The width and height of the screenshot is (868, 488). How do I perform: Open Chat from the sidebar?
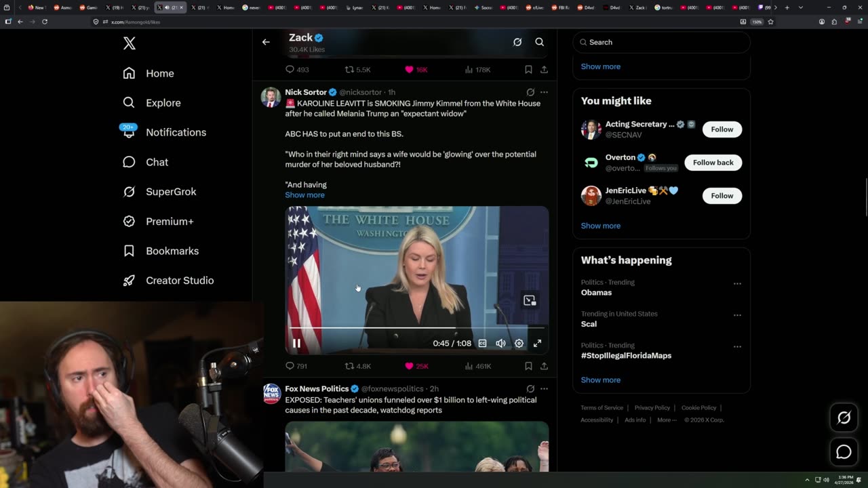click(x=145, y=162)
